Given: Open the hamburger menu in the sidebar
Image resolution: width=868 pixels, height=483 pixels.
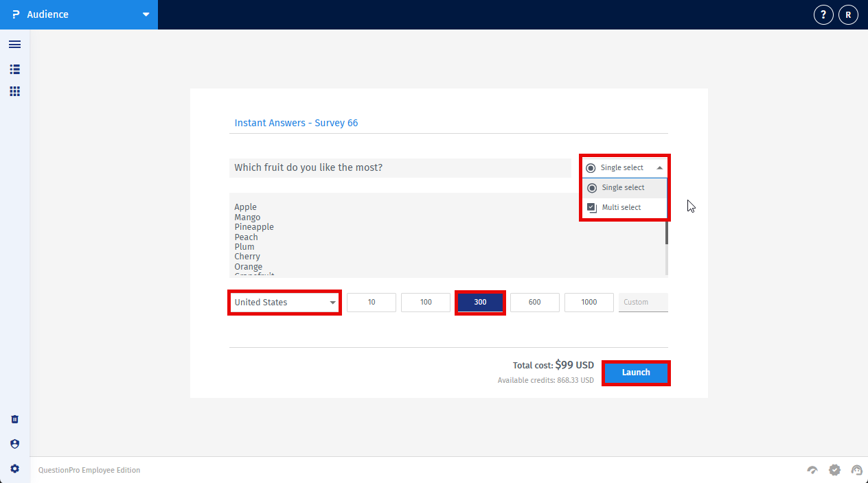Looking at the screenshot, I should click(14, 44).
